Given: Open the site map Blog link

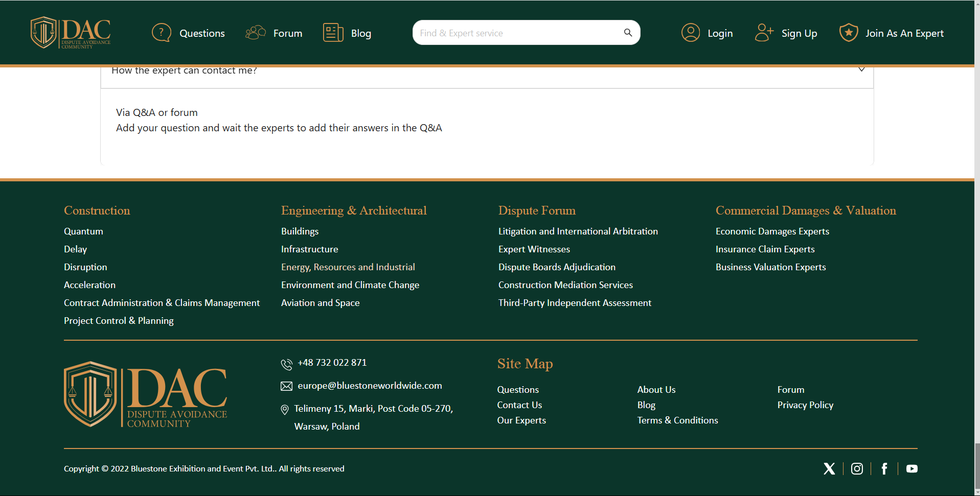Looking at the screenshot, I should (x=646, y=405).
